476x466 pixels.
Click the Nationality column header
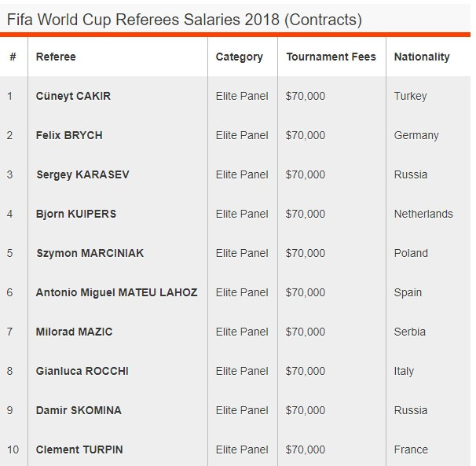(x=422, y=57)
